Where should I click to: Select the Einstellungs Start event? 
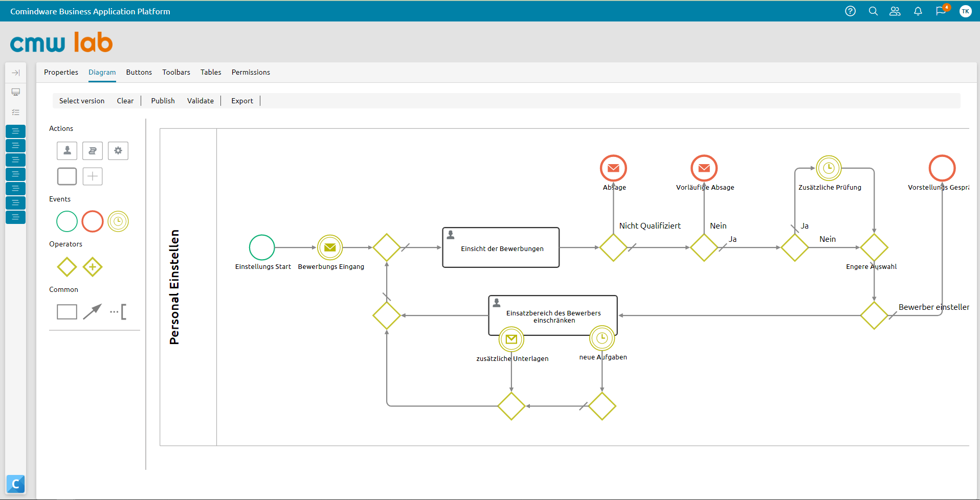coord(262,247)
